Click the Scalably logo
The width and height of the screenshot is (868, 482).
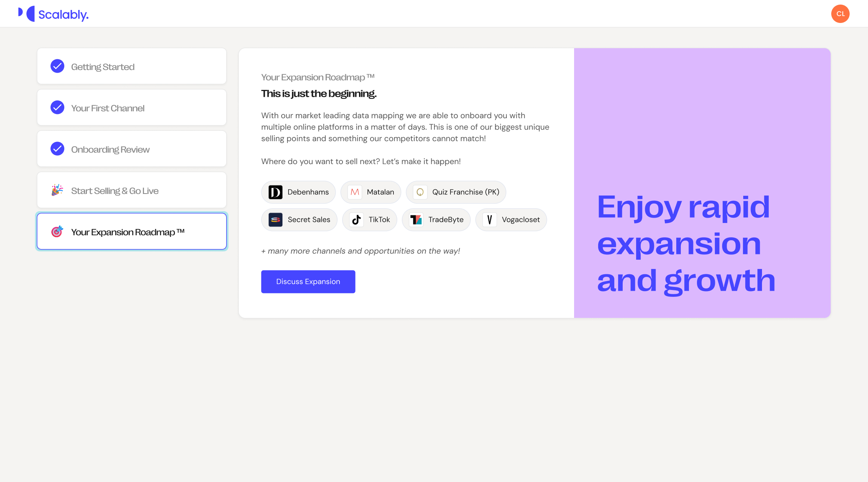pyautogui.click(x=54, y=14)
